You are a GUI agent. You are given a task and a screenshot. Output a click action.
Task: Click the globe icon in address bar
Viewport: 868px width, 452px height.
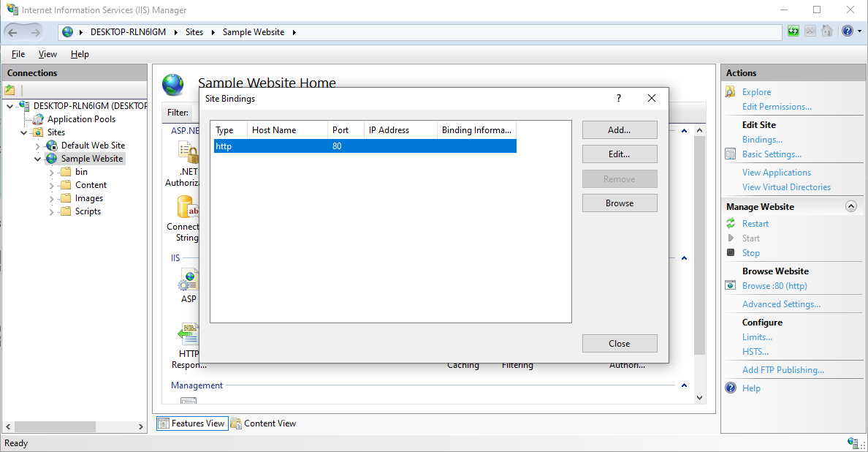67,32
